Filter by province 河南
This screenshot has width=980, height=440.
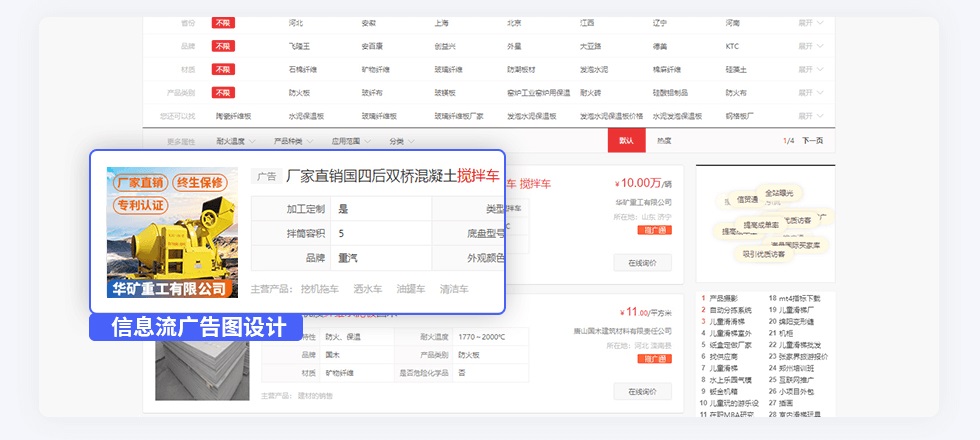(x=732, y=23)
